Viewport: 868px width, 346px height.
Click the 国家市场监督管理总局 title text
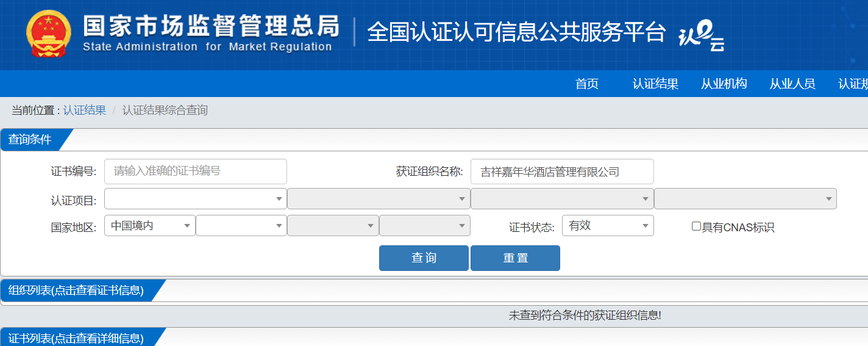pos(211,25)
